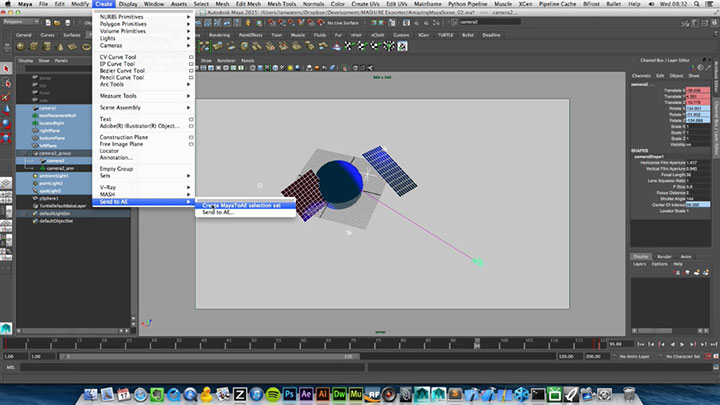Screen dimensions: 720x405
Task: Click the time range slider bar
Action: point(209,356)
